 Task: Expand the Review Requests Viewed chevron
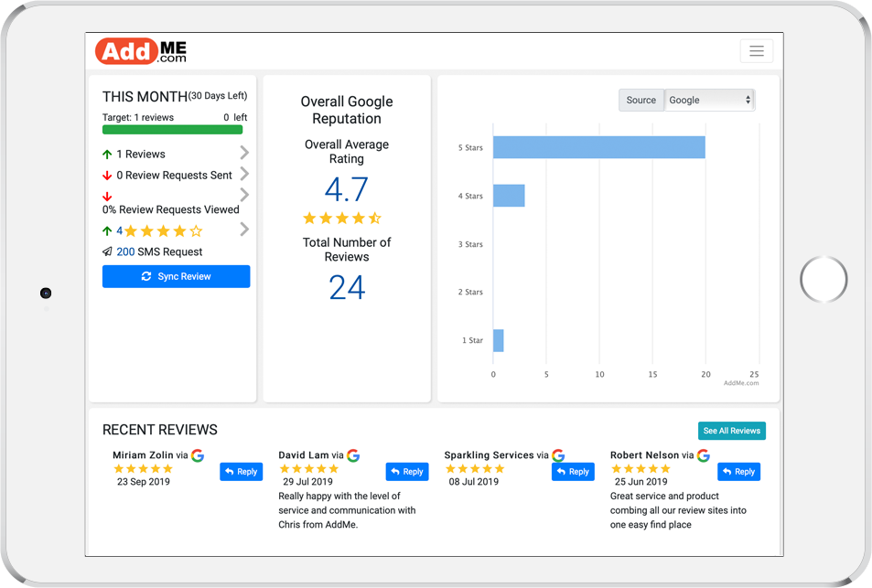click(244, 195)
